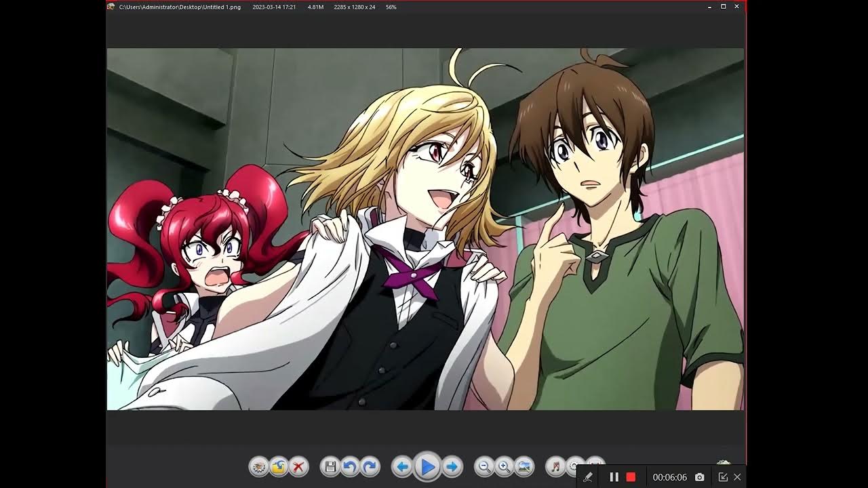
Task: Click the resolution 2285 x 1280 x 24
Action: point(355,7)
